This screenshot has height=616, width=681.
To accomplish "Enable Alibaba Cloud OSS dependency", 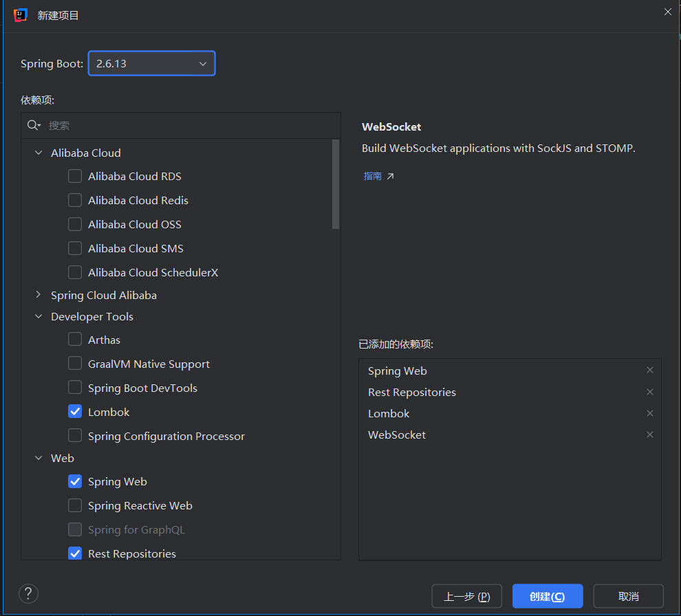I will click(x=75, y=224).
